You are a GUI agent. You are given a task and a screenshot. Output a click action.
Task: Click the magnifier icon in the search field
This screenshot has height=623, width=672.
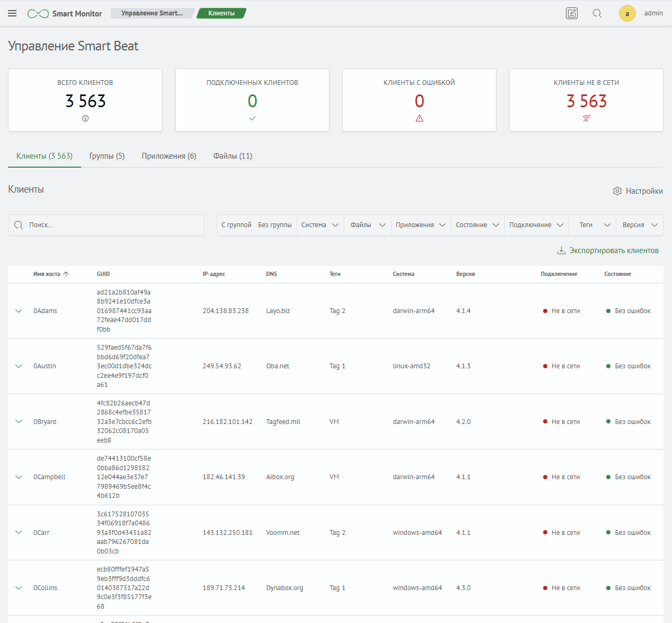click(19, 225)
